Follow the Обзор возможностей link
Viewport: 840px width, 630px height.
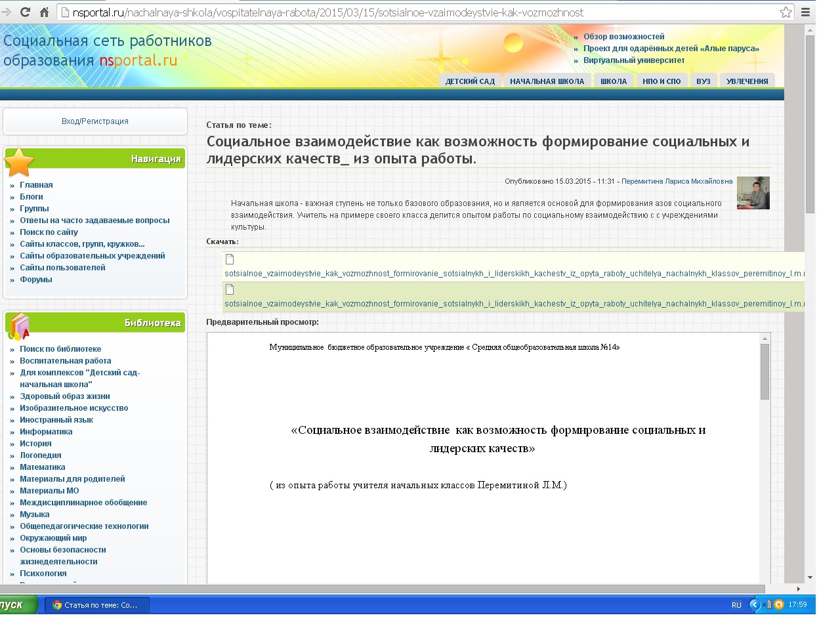point(623,37)
